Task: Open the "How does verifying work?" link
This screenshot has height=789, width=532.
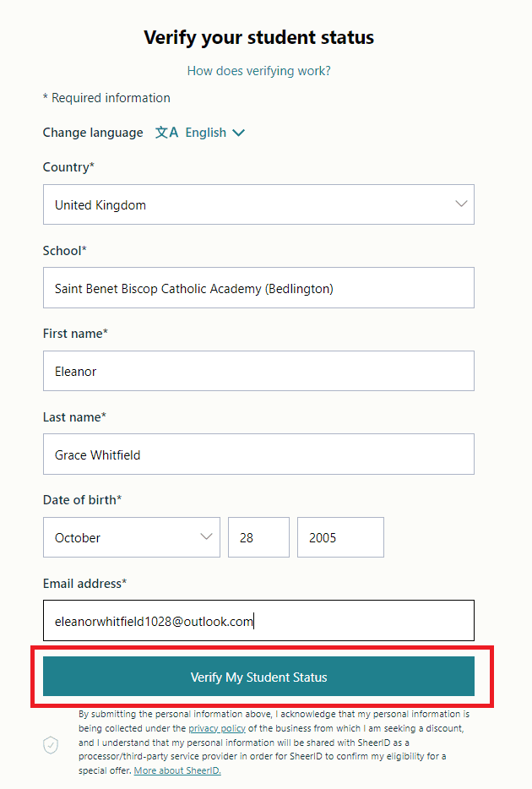Action: pyautogui.click(x=258, y=71)
